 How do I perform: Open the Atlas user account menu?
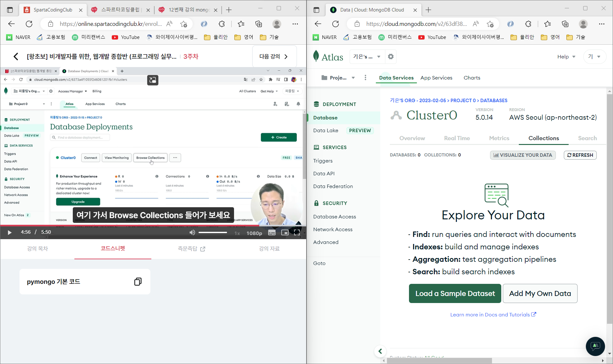pyautogui.click(x=594, y=57)
